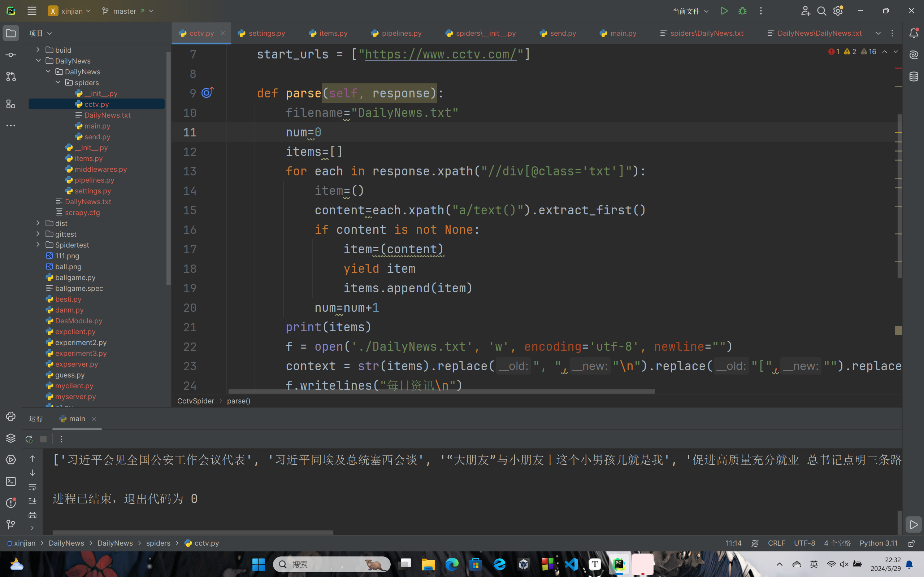Switch to pipelines.py tab
924x577 pixels.
click(396, 33)
